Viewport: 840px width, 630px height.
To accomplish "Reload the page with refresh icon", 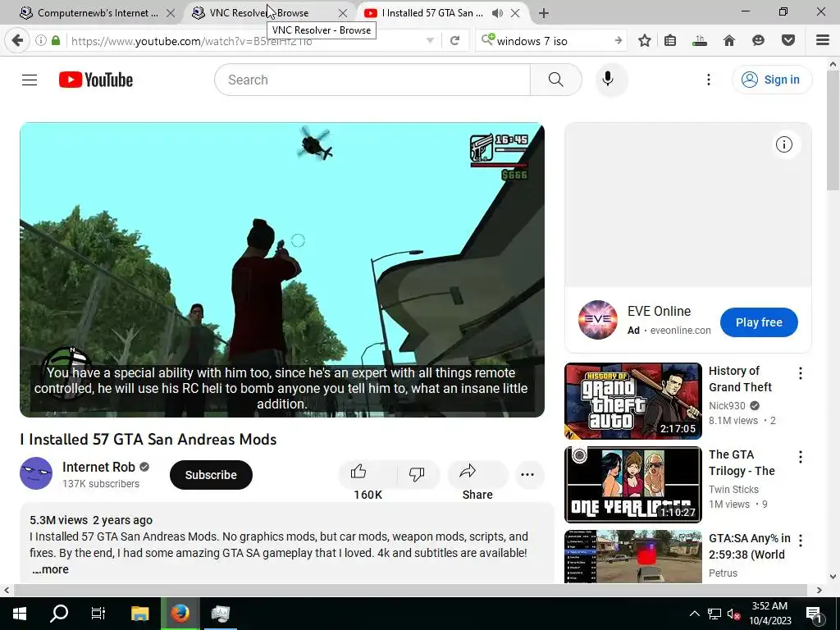I will point(454,41).
